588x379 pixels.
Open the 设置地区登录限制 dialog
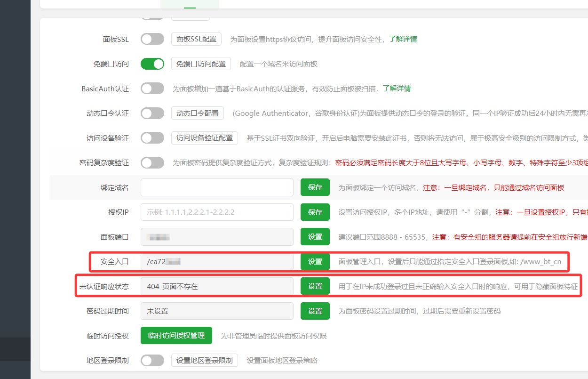tap(204, 360)
